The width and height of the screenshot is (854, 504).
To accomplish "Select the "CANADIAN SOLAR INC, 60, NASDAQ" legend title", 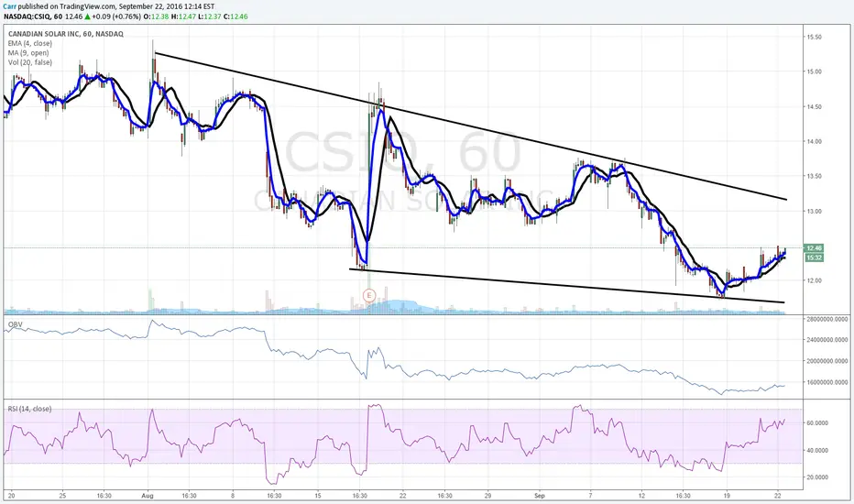I will [66, 34].
